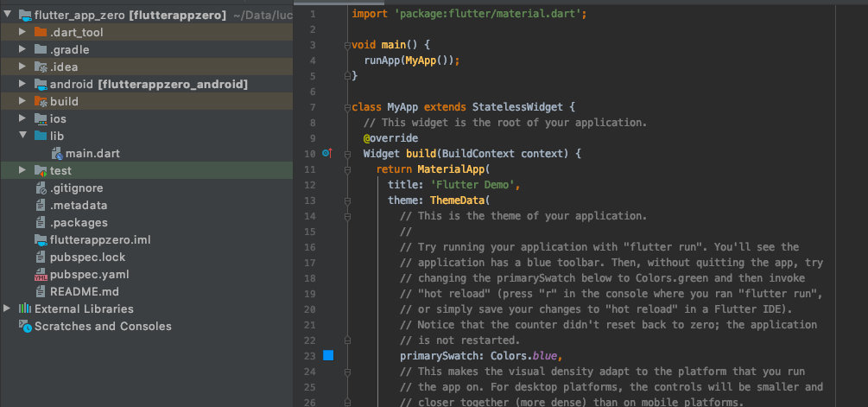Click the pubspec.lock file icon
This screenshot has width=868, height=407.
(x=40, y=257)
